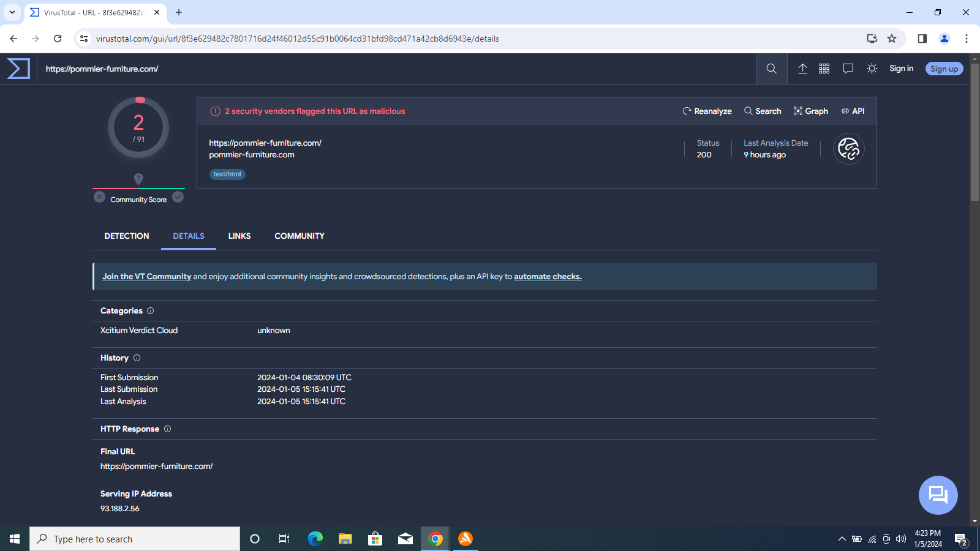Click the volume speaker tray icon
Viewport: 980px width, 551px height.
900,539
